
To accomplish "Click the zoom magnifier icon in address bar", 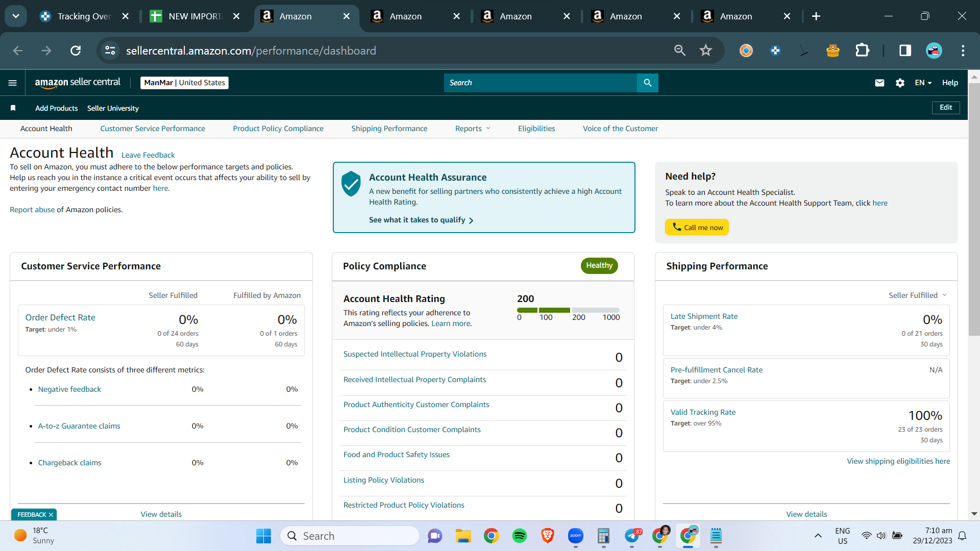I will click(x=679, y=51).
